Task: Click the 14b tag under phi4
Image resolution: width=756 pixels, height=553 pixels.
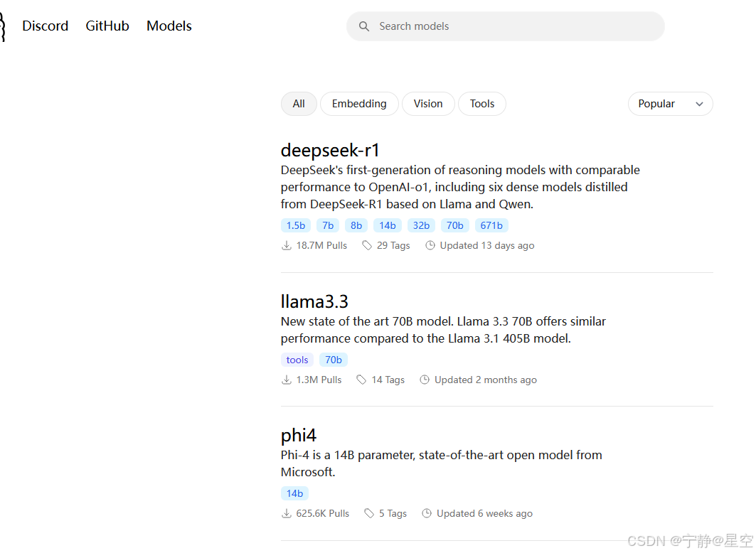Action: tap(294, 493)
